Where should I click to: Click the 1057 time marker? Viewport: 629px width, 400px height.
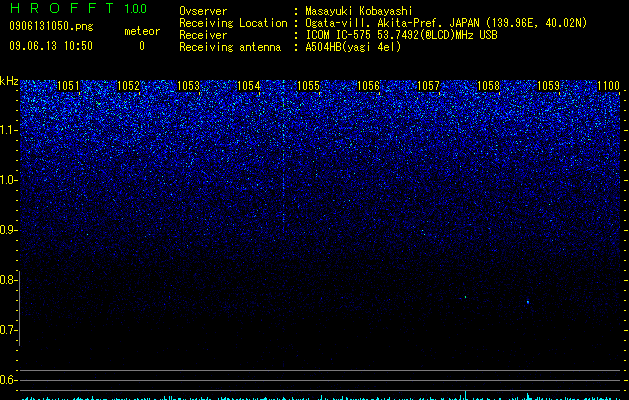(428, 86)
